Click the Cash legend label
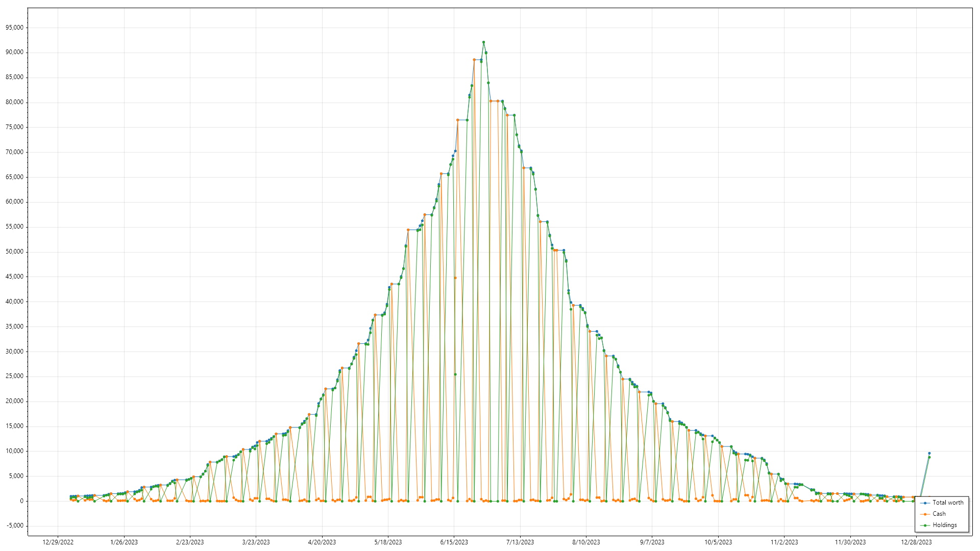Image resolution: width=980 pixels, height=551 pixels. pyautogui.click(x=939, y=514)
